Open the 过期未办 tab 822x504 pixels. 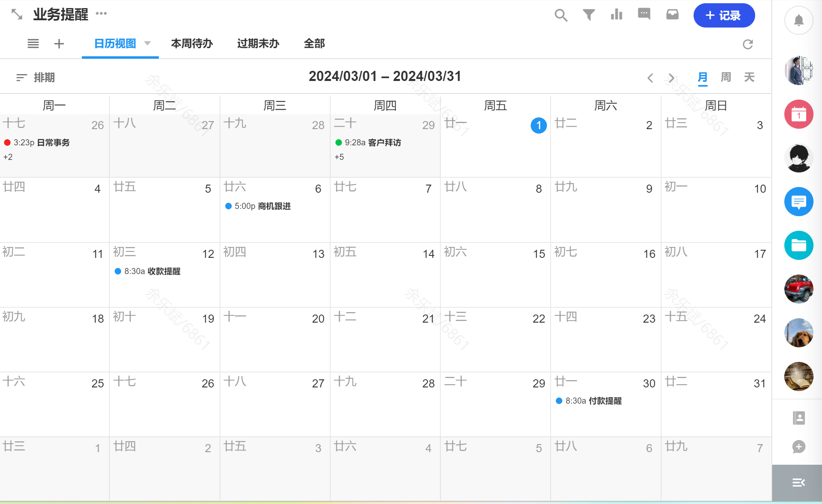258,43
